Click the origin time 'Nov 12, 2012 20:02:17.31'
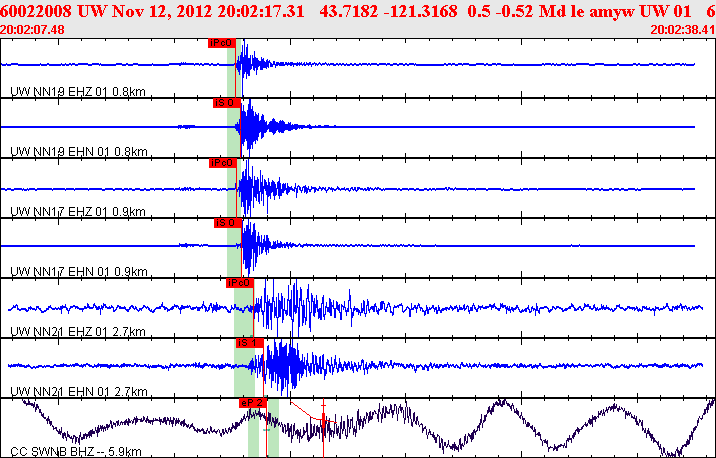 [208, 11]
